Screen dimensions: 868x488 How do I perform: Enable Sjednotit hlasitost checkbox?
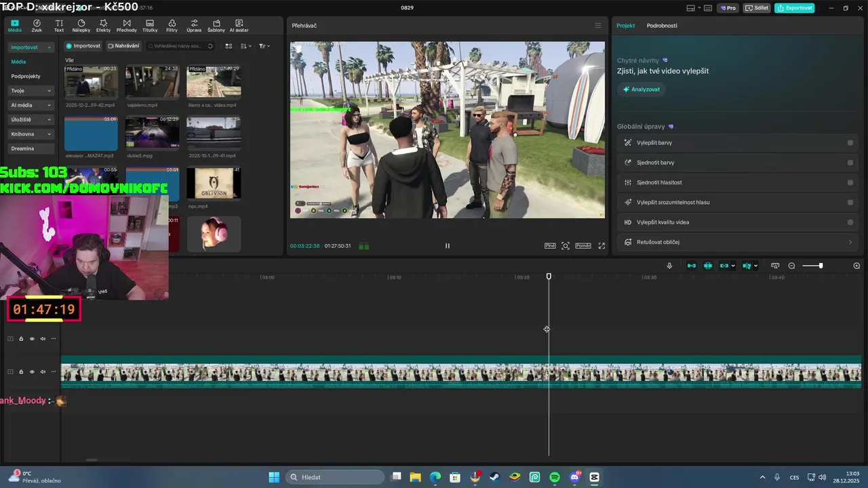pos(850,182)
